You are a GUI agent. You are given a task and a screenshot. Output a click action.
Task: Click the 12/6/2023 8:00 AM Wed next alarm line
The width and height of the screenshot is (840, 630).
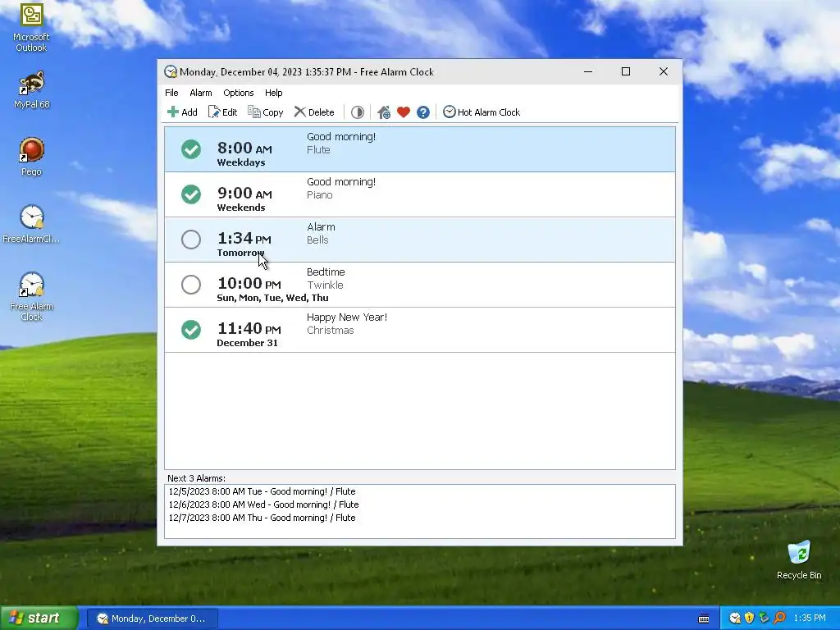pos(263,504)
